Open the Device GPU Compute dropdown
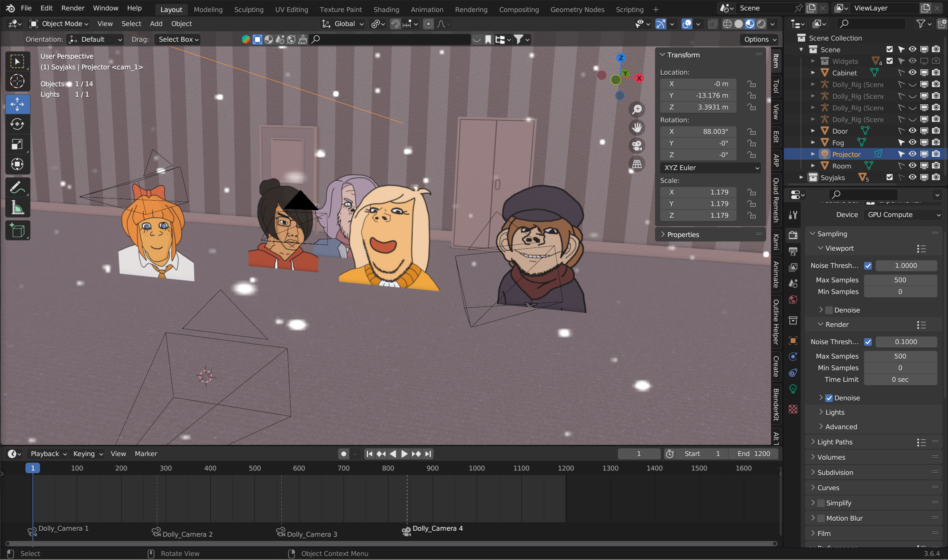Image resolution: width=948 pixels, height=560 pixels. (903, 215)
